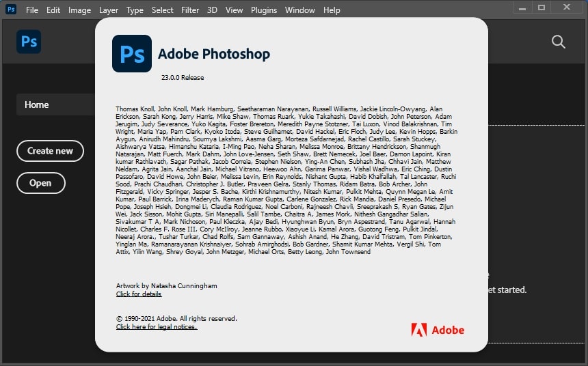This screenshot has height=366, width=588.
Task: Click the Ps icon in the menu bar
Action: point(11,9)
